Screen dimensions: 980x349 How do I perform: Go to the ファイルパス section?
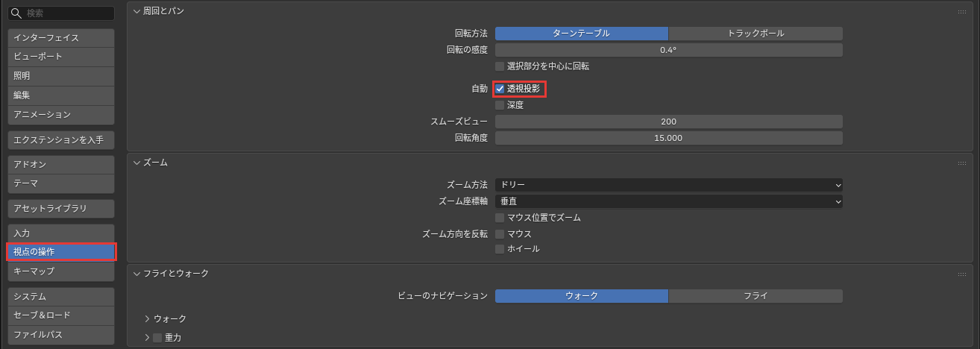61,335
